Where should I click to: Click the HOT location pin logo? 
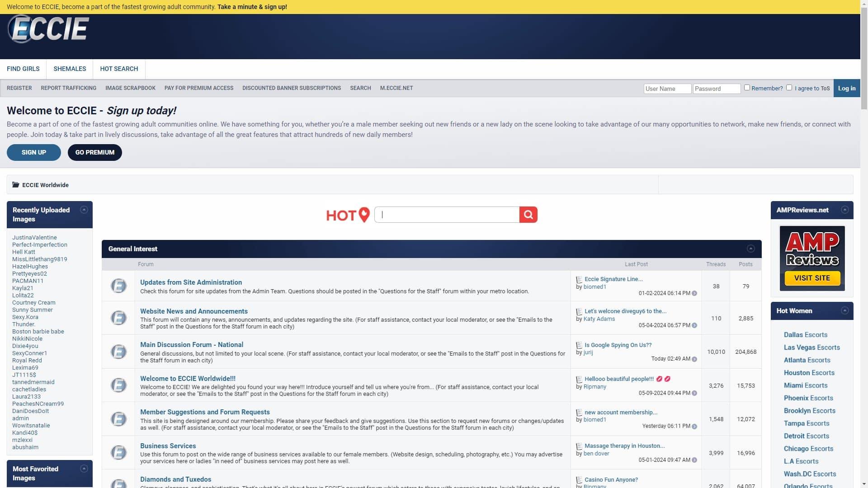[x=347, y=215]
